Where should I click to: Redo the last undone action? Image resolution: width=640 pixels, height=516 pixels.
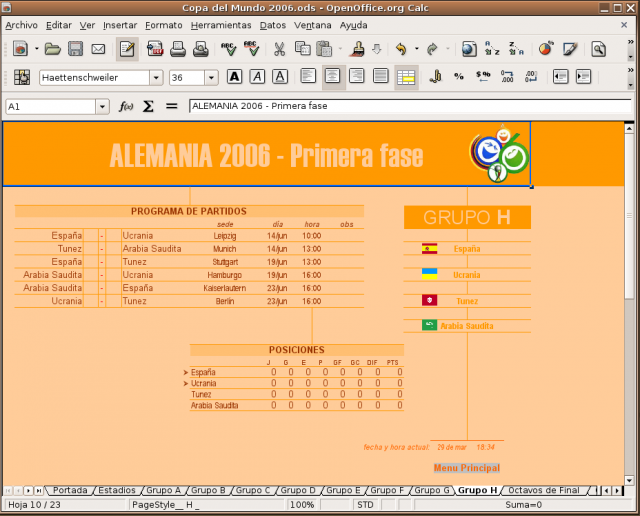(x=432, y=49)
